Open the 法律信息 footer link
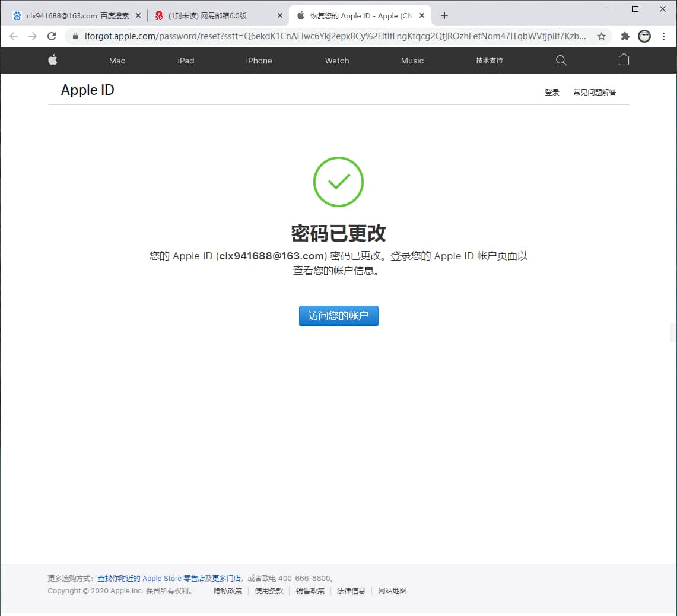Viewport: 677px width, 616px height. point(351,591)
